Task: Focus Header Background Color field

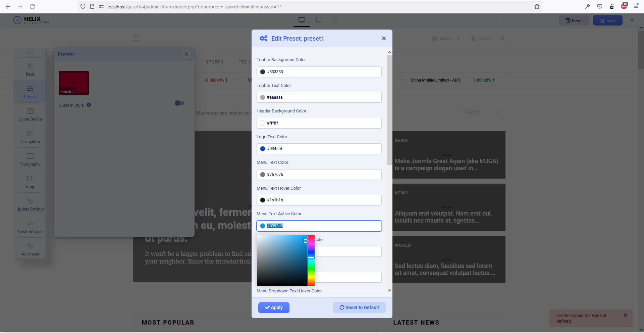Action: pyautogui.click(x=319, y=123)
